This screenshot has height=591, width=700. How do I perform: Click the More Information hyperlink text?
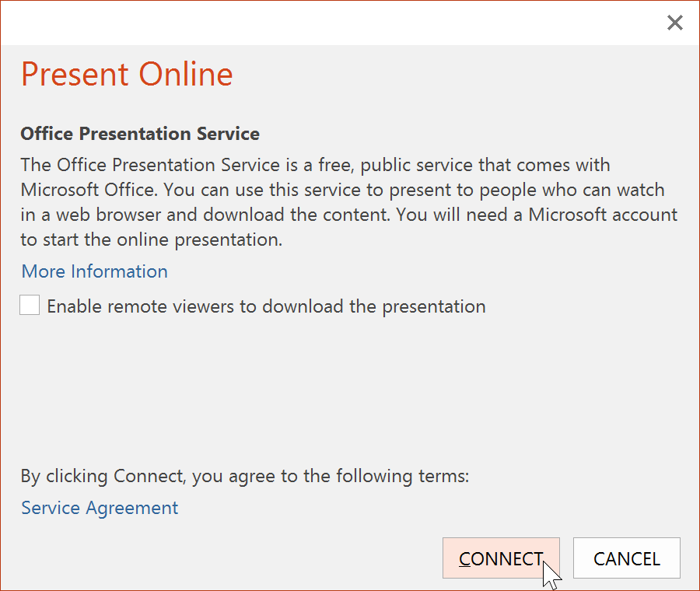pos(93,271)
